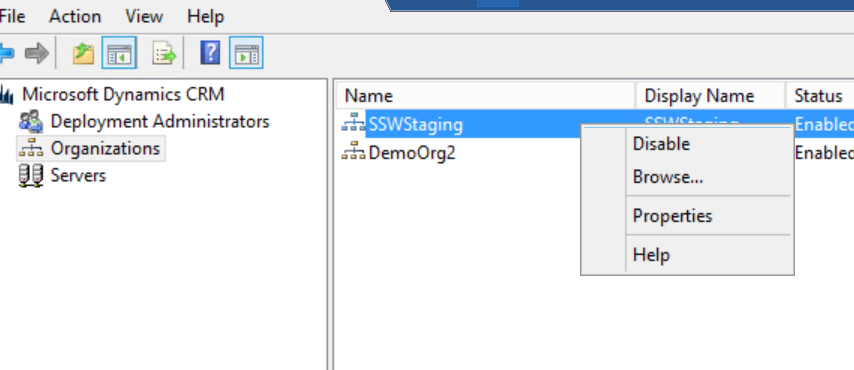Image resolution: width=854 pixels, height=370 pixels.
Task: Click the Export List toolbar icon
Action: coord(164,53)
